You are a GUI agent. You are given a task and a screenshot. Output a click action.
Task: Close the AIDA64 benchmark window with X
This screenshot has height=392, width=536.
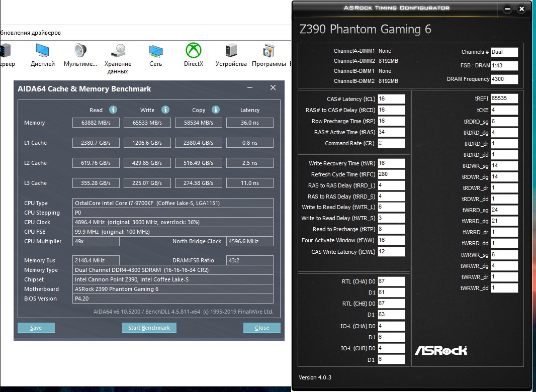coord(273,87)
